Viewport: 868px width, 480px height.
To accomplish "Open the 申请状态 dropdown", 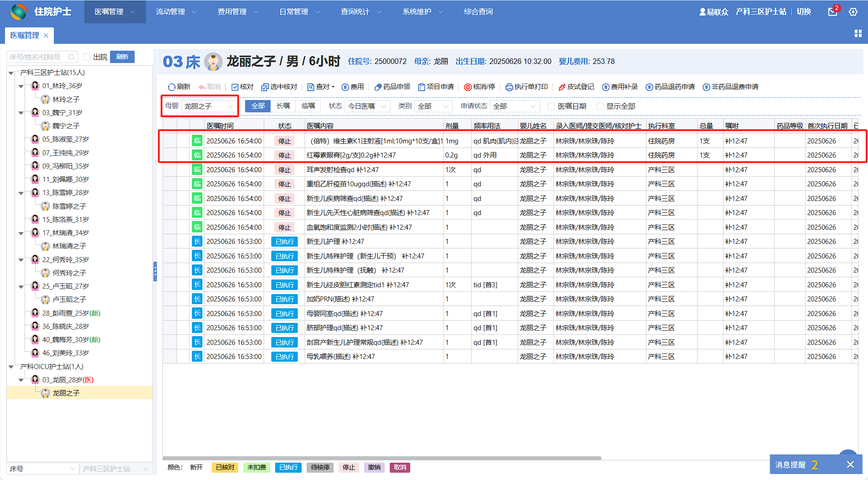I will coord(515,106).
